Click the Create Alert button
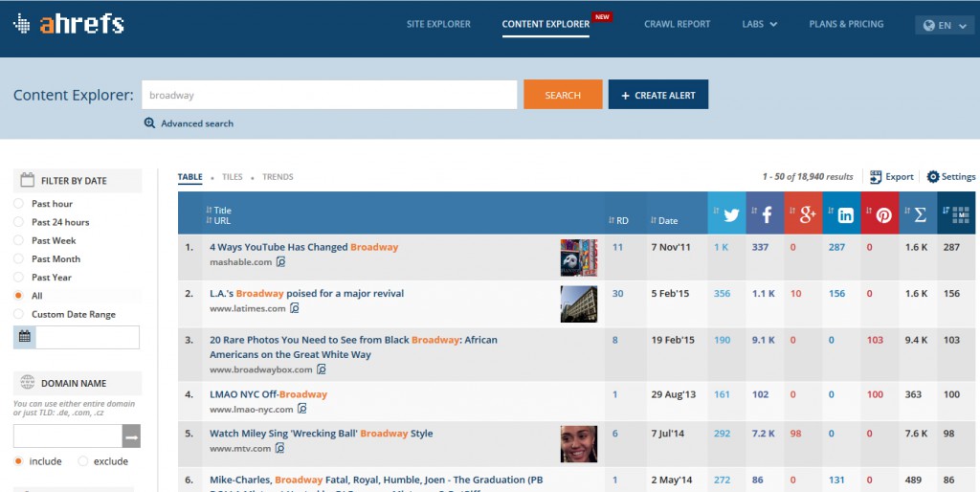This screenshot has width=980, height=492. 658,95
